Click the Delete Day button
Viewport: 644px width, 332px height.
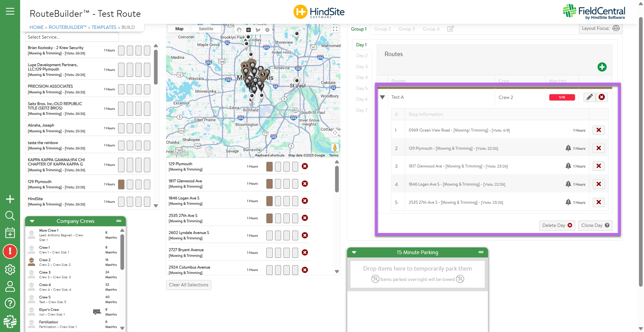557,226
